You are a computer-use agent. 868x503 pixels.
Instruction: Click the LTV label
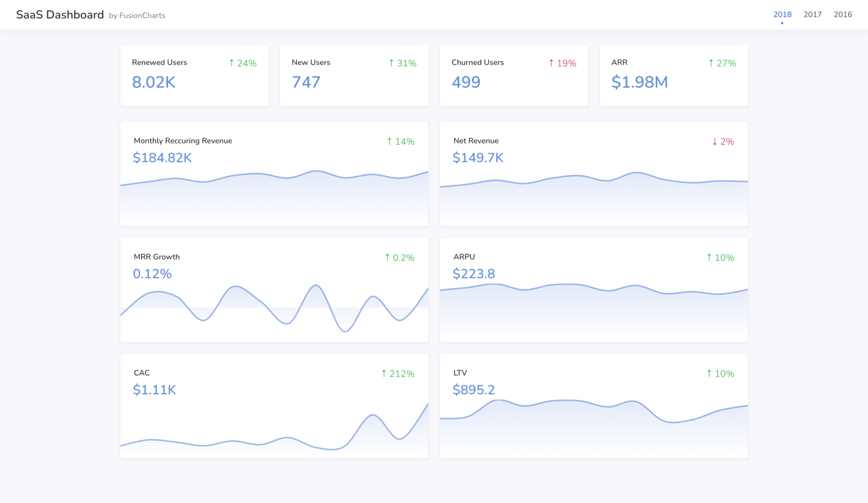[x=460, y=372]
